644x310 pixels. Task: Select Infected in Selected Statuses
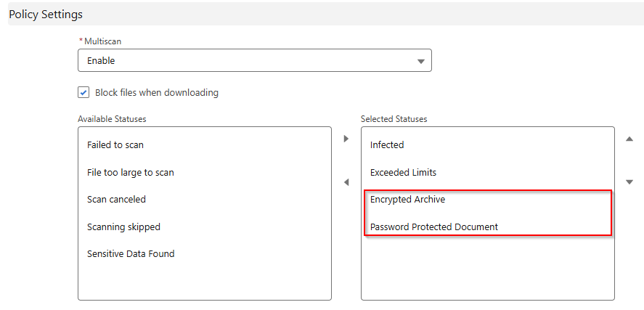387,145
